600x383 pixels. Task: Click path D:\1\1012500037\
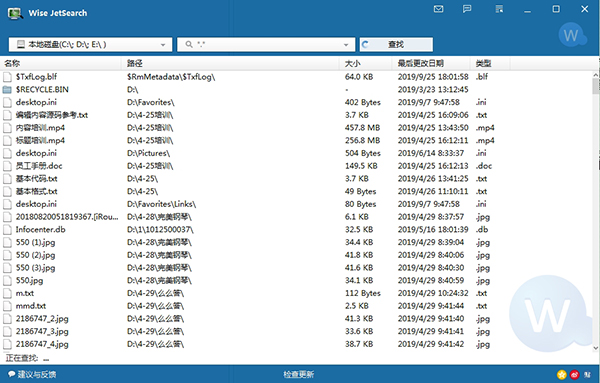pos(160,230)
